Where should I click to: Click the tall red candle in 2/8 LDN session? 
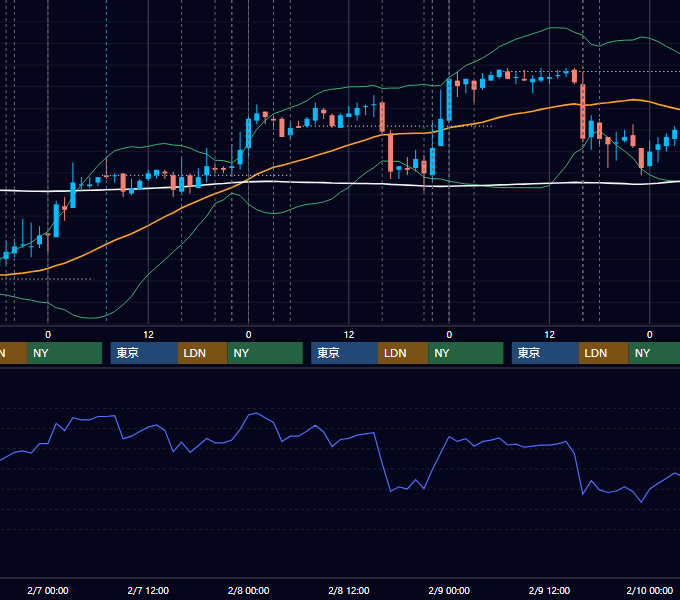(x=391, y=153)
